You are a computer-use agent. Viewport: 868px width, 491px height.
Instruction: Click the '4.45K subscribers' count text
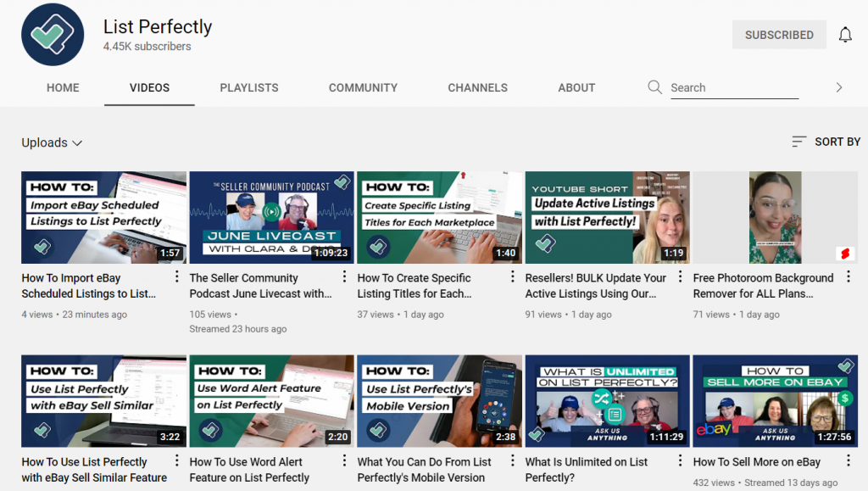tap(147, 47)
